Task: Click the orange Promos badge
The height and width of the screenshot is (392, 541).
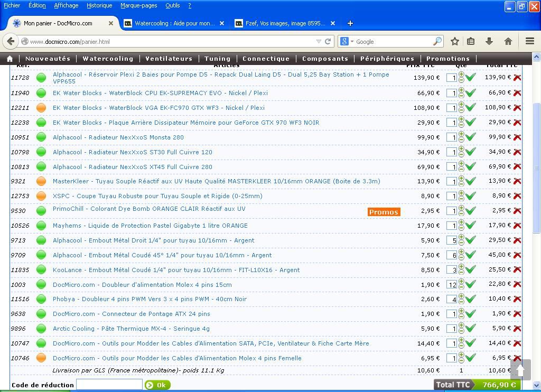Action: tap(384, 212)
